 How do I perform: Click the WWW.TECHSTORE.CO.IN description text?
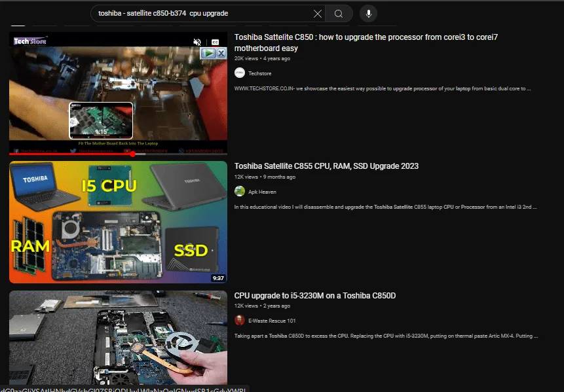pos(383,88)
